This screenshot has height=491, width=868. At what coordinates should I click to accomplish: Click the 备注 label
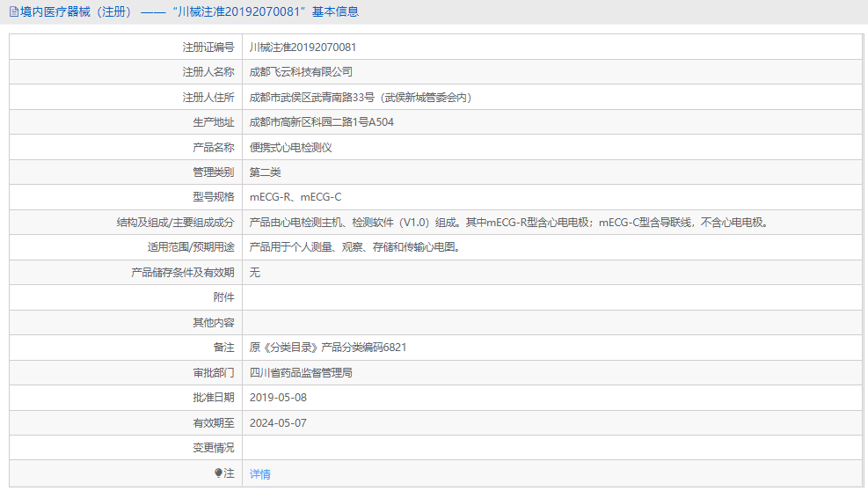223,348
